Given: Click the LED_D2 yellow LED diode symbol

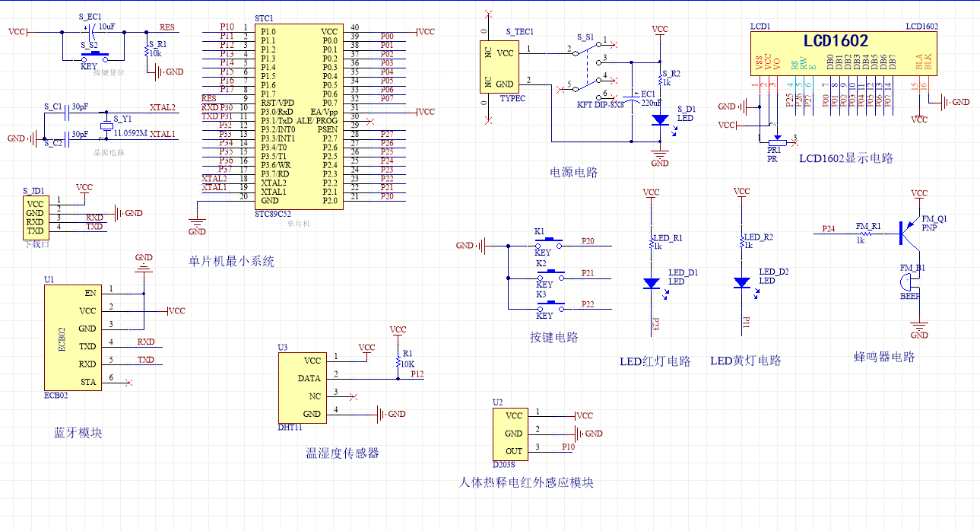Looking at the screenshot, I should point(743,282).
